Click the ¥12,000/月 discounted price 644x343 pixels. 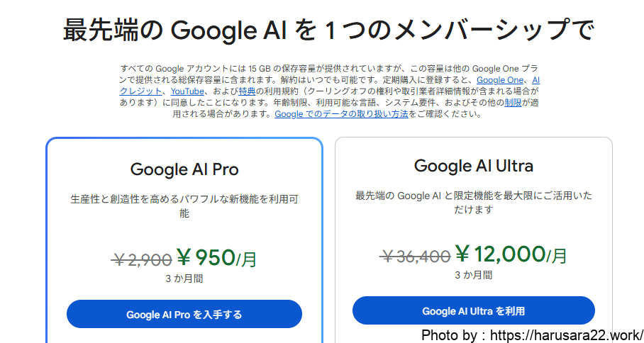coord(511,254)
